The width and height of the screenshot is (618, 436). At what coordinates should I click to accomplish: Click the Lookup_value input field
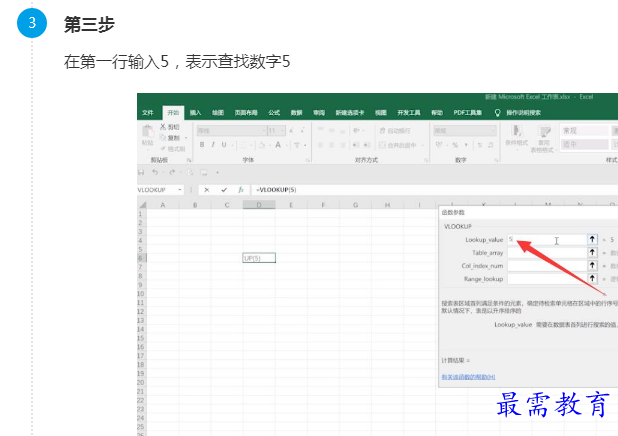pos(547,240)
